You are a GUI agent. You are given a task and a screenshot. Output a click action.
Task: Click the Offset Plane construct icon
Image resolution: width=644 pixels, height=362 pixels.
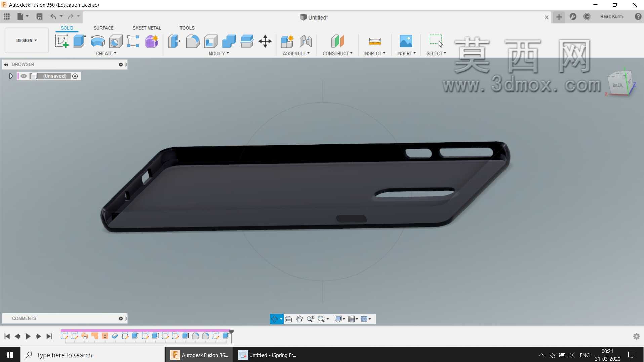(337, 41)
